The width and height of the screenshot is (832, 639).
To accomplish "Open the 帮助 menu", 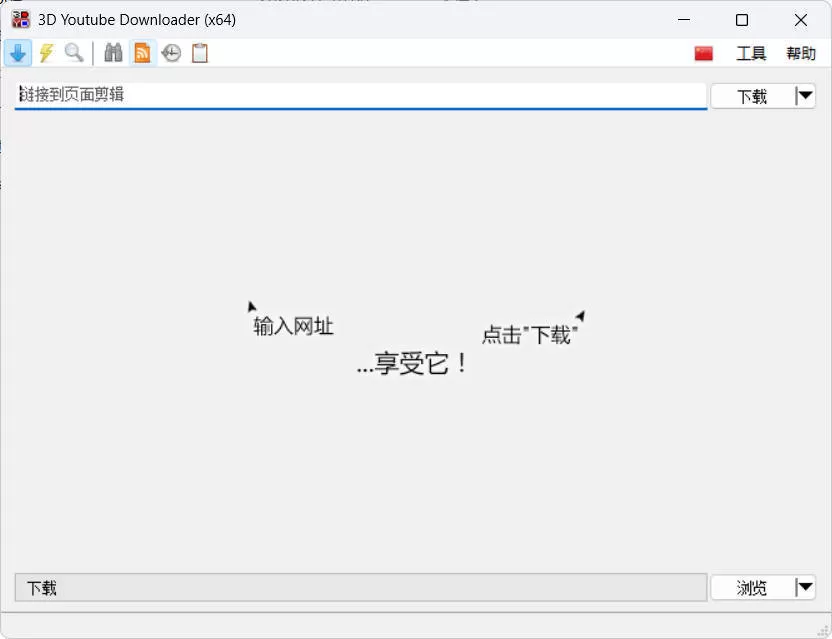I will point(800,53).
